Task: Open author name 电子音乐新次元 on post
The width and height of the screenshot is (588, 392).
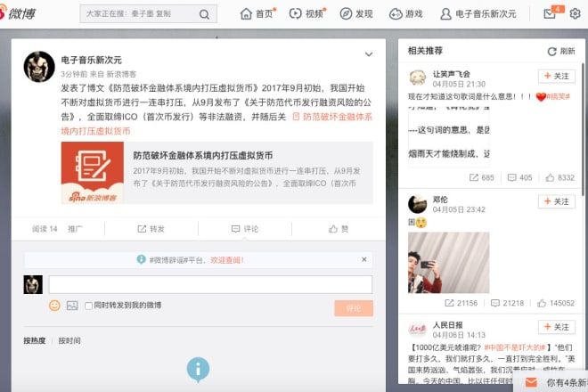Action: coord(91,60)
